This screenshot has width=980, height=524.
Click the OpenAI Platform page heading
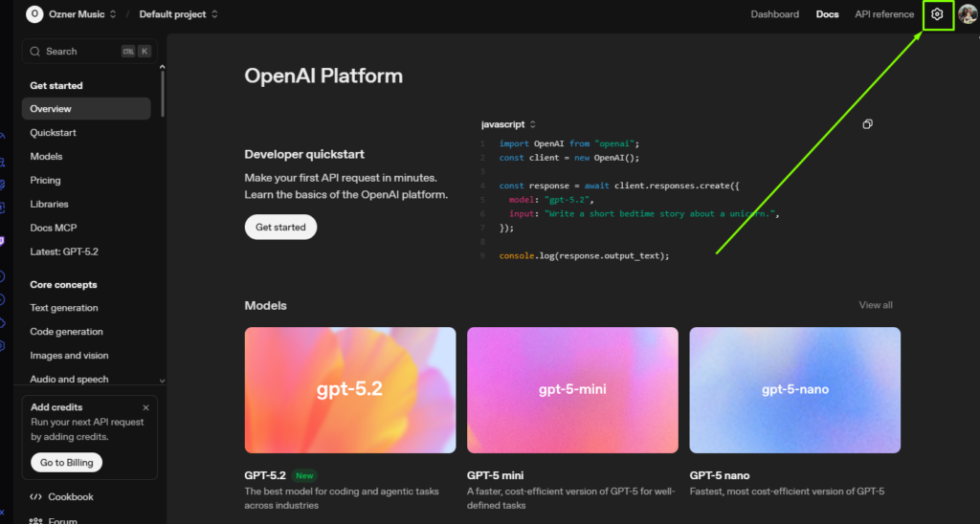(323, 76)
